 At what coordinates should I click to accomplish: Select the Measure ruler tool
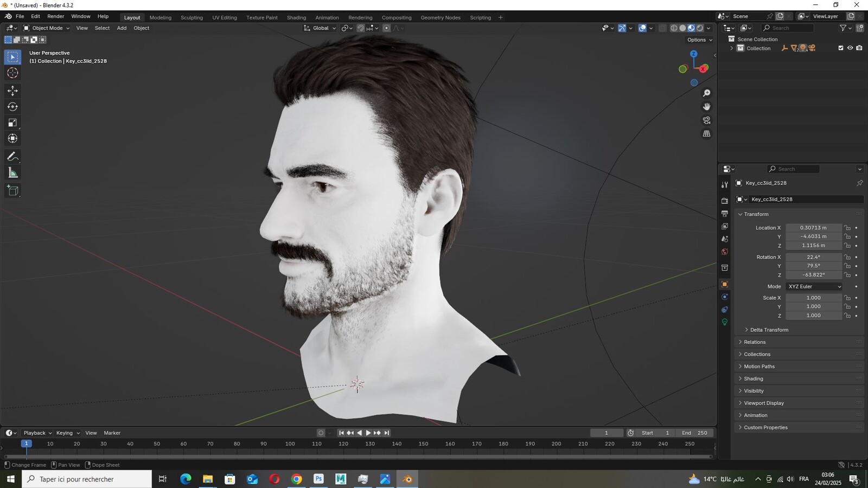click(x=12, y=173)
